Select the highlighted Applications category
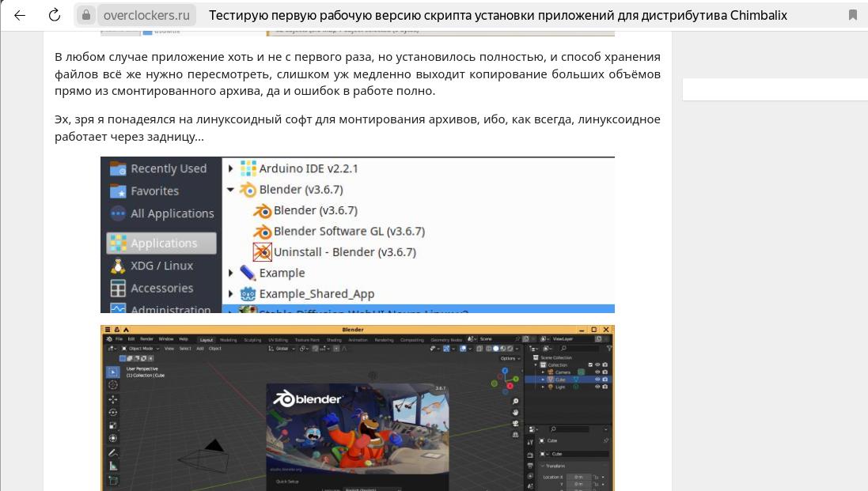Viewport: 868px width, 491px height. [161, 244]
